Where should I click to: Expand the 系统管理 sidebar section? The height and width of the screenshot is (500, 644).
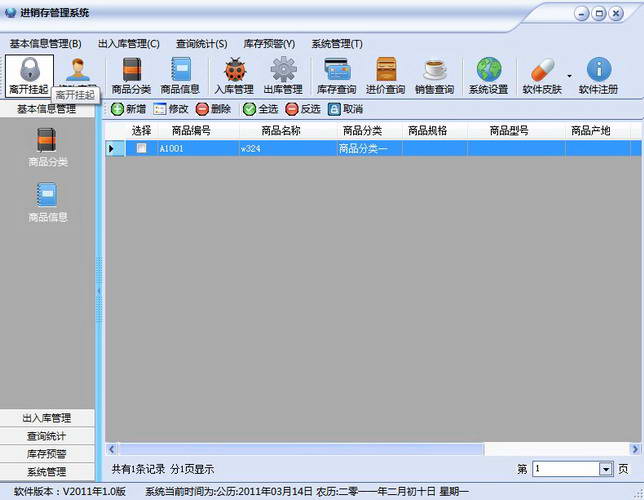(47, 472)
